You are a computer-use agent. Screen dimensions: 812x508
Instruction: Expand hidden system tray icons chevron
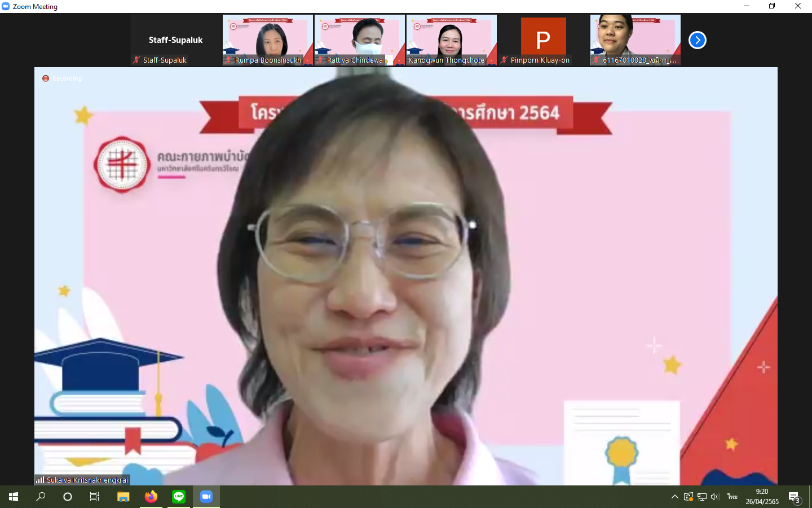point(674,497)
